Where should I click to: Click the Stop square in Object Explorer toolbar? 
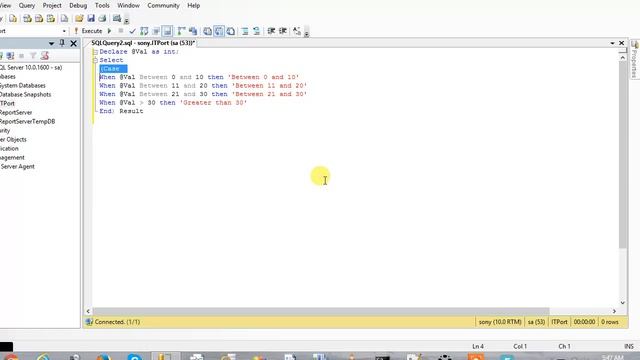(x=22, y=56)
